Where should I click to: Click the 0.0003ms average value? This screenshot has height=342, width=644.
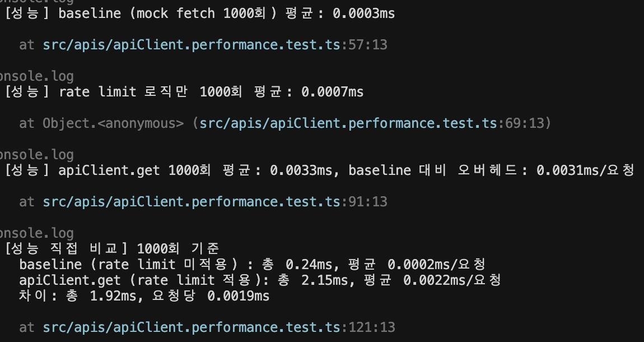pos(364,13)
